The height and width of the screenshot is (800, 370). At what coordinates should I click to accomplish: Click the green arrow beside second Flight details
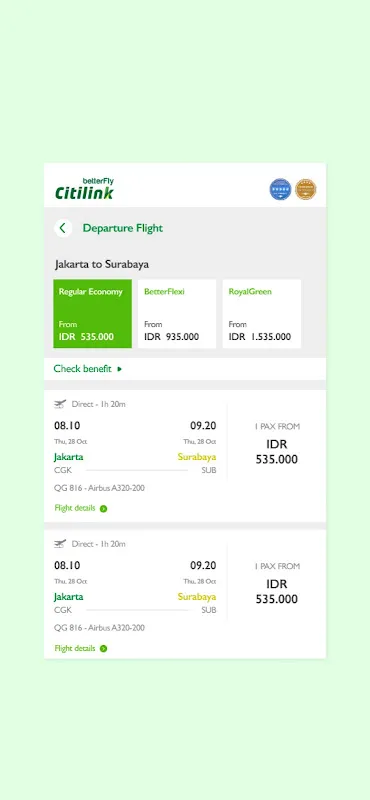[x=104, y=649]
